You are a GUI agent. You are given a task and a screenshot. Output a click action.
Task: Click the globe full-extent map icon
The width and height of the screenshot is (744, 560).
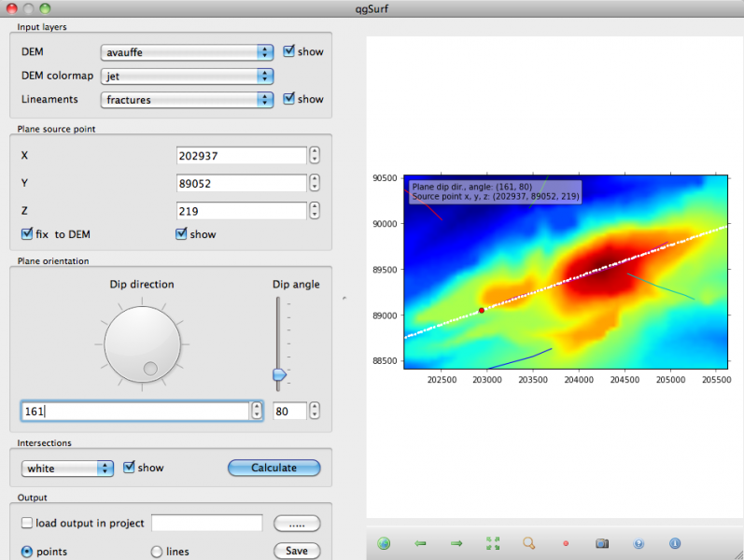384,543
